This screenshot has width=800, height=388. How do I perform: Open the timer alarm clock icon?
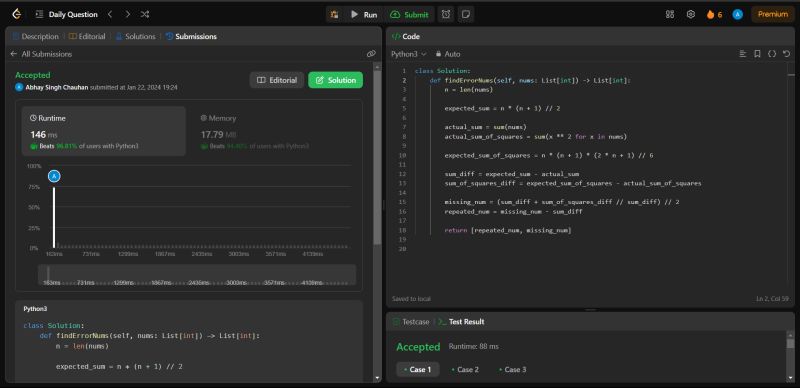446,14
